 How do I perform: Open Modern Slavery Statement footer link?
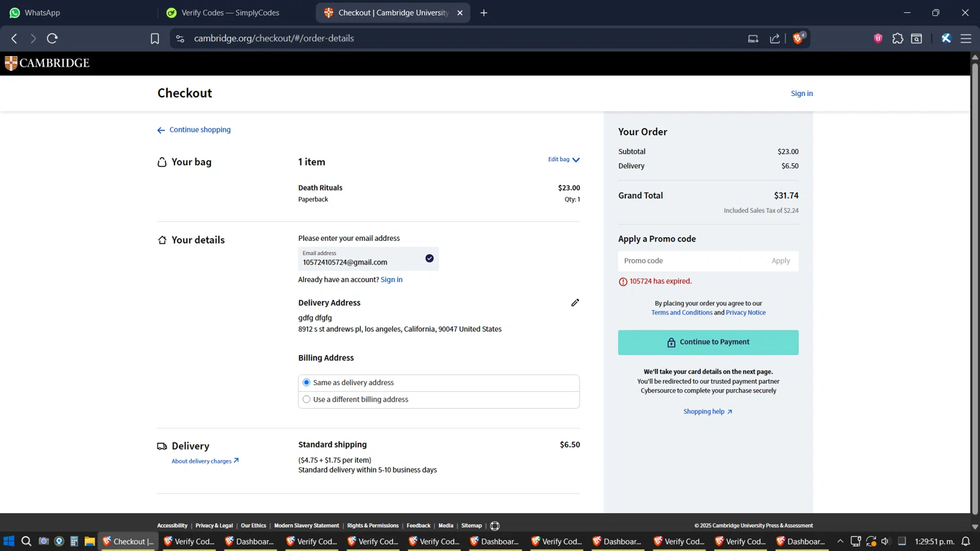click(306, 526)
